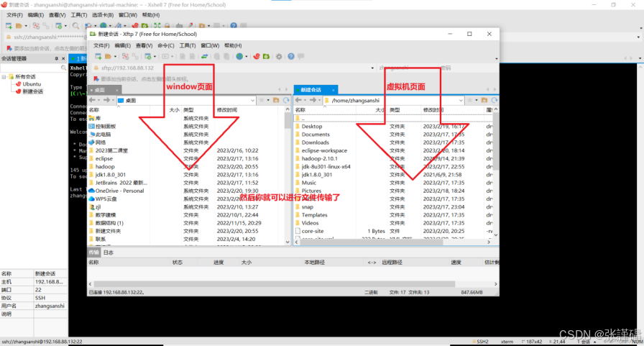
Task: Go forward in the remote /home/zhangsanshi pane
Action: point(313,100)
